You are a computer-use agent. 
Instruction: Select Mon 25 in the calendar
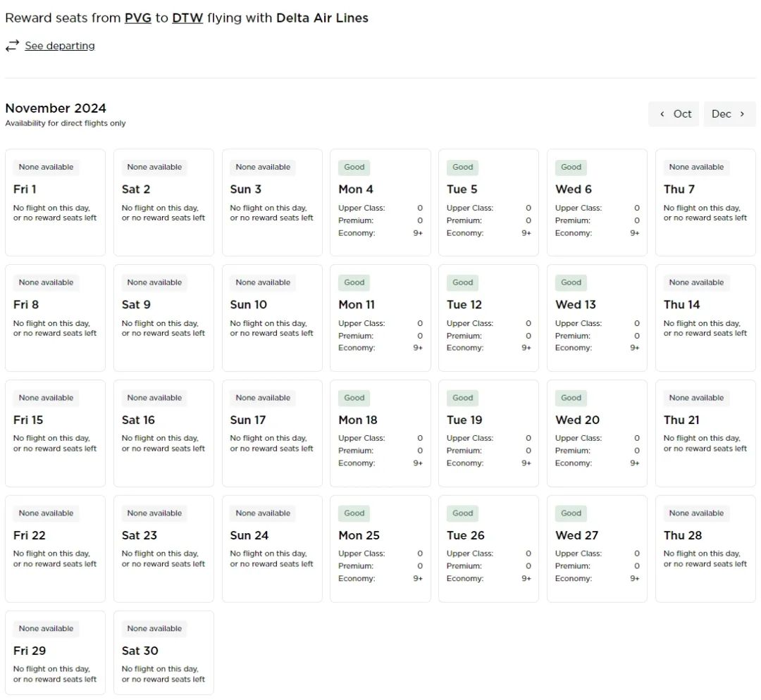click(x=380, y=549)
